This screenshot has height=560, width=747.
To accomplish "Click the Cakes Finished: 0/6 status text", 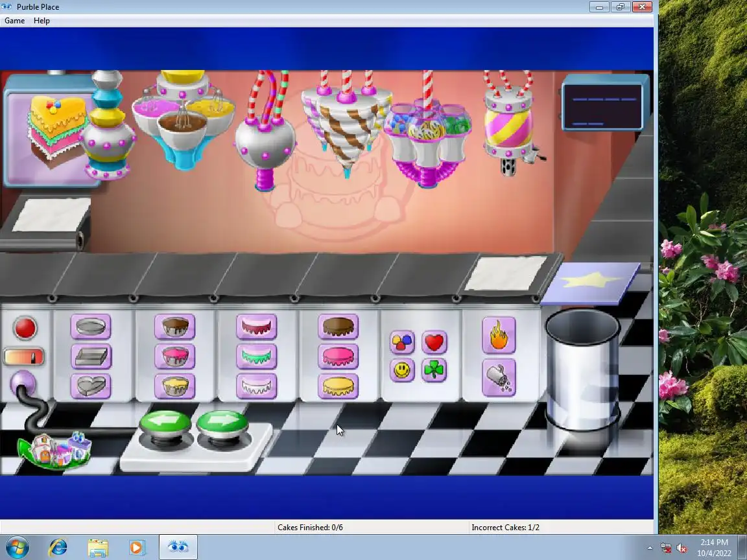I will coord(310,527).
